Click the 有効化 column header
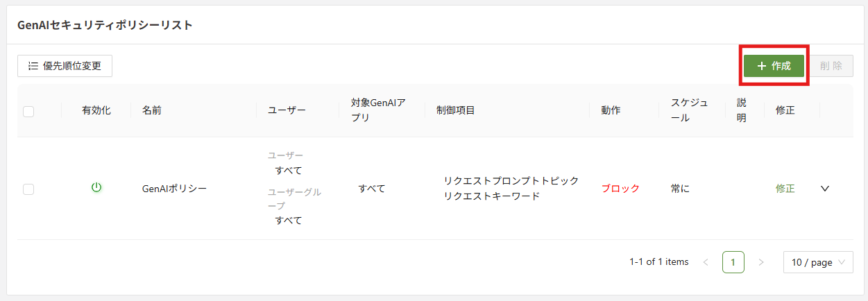Screen dimensions: 868x301 (96, 110)
